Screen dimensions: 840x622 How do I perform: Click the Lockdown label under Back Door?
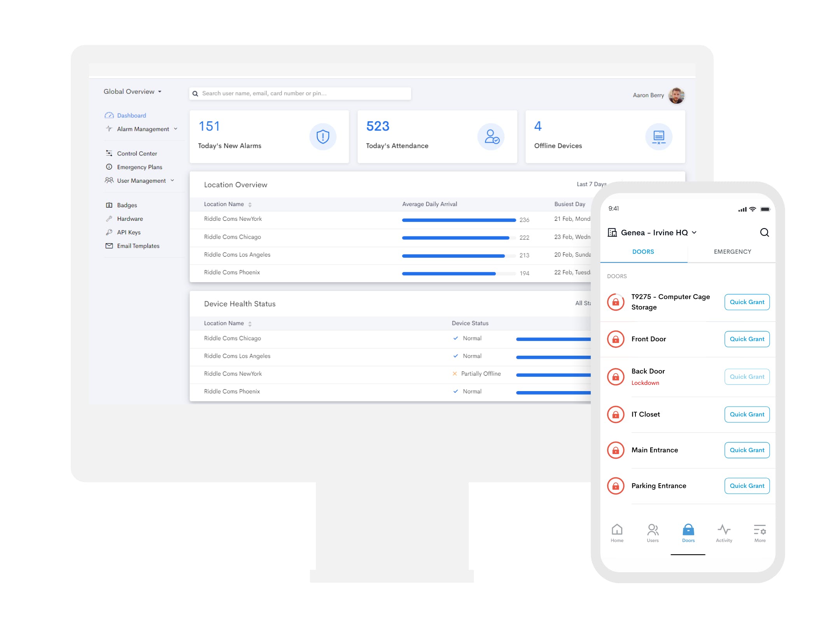(x=645, y=383)
